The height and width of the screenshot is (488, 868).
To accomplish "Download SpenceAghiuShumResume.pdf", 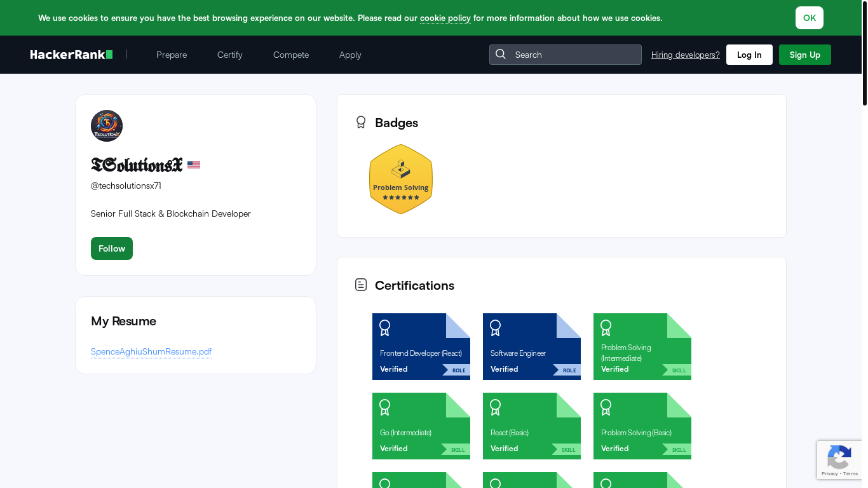I will pyautogui.click(x=151, y=351).
